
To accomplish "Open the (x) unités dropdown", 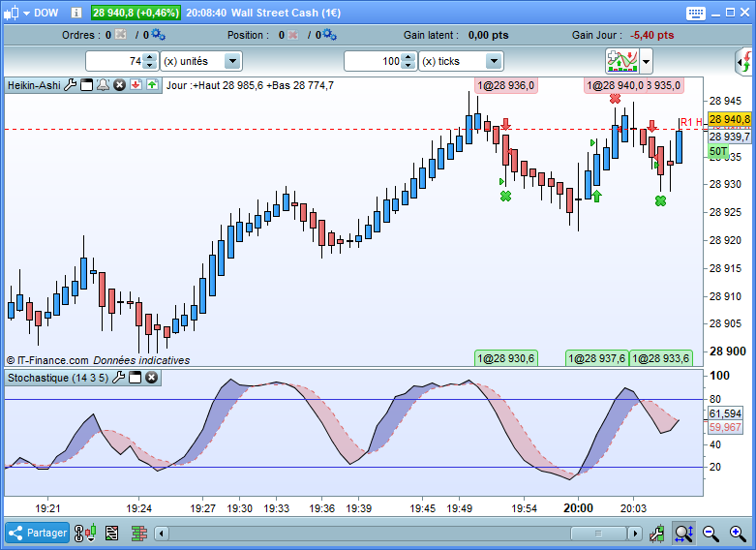I will (232, 61).
